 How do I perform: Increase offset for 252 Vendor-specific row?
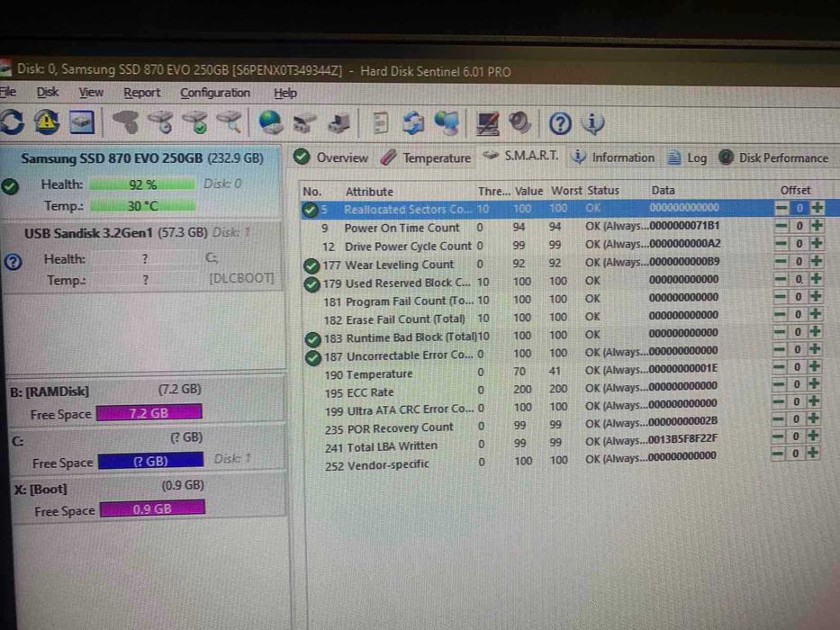(813, 453)
